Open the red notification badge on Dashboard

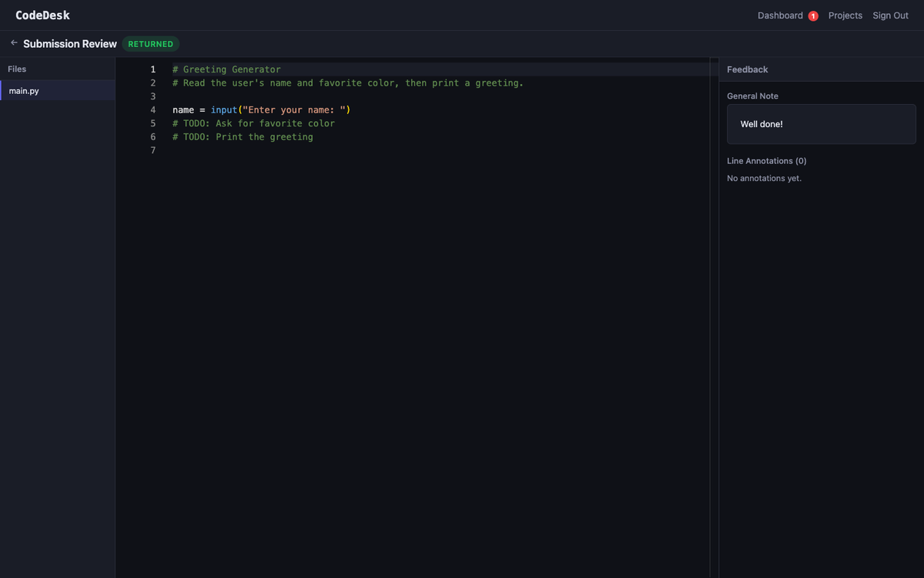[x=812, y=16]
